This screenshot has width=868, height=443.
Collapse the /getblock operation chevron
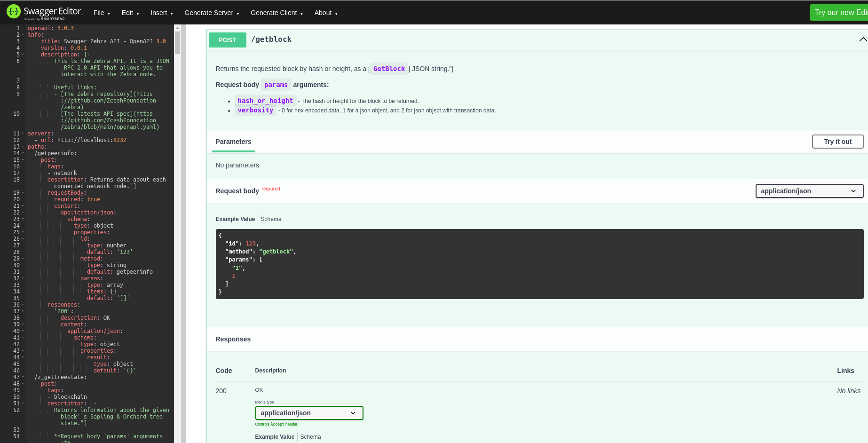pos(862,40)
